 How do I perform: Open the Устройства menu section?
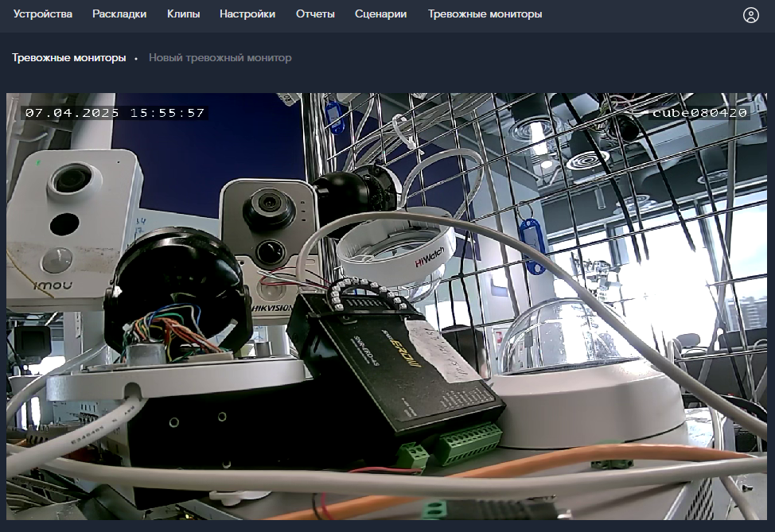click(x=42, y=14)
